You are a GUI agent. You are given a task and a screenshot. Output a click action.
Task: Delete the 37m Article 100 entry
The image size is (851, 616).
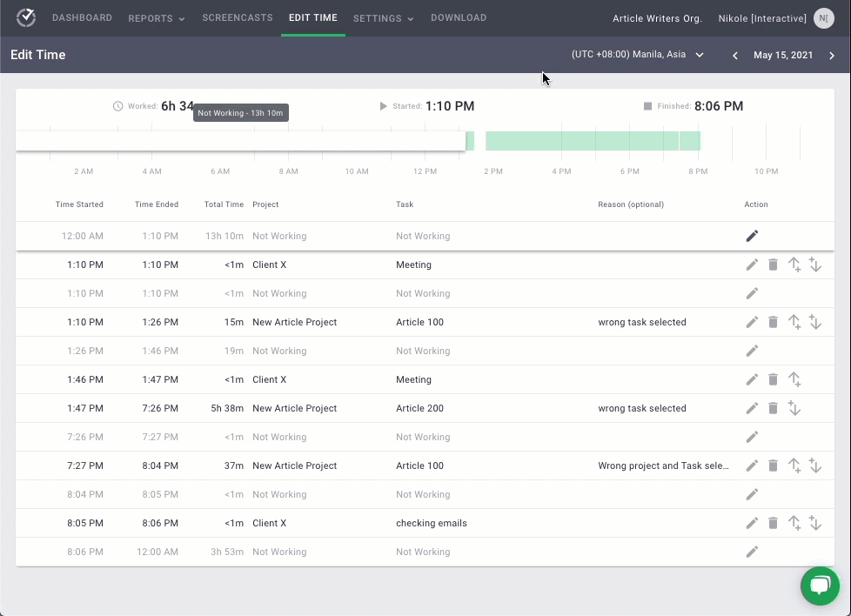click(x=773, y=466)
